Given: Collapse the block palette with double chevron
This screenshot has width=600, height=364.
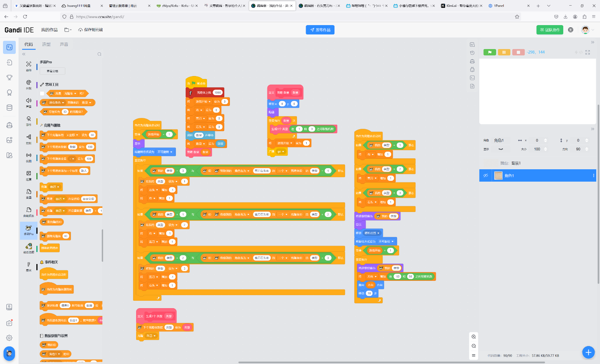Looking at the screenshot, I should (x=24, y=54).
